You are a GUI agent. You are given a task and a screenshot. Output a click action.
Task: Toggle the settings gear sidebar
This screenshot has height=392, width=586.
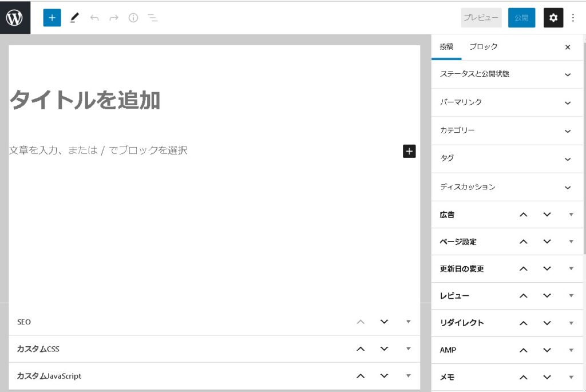pos(553,18)
